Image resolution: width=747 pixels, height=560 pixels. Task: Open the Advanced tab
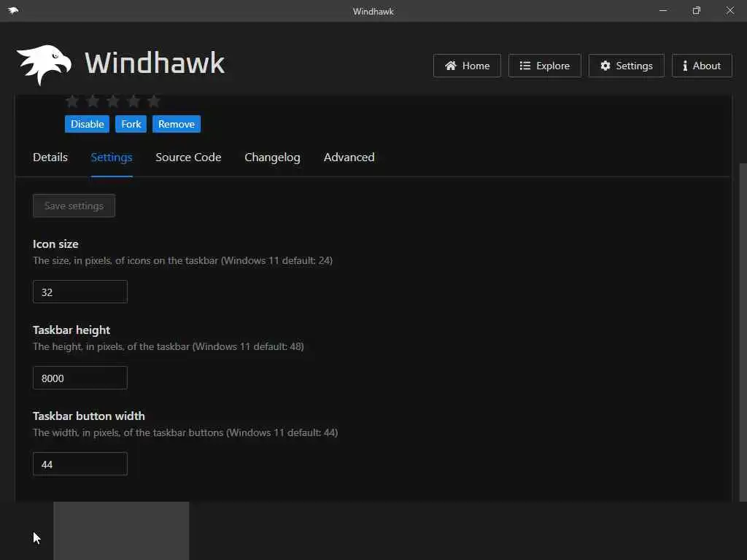click(x=349, y=157)
